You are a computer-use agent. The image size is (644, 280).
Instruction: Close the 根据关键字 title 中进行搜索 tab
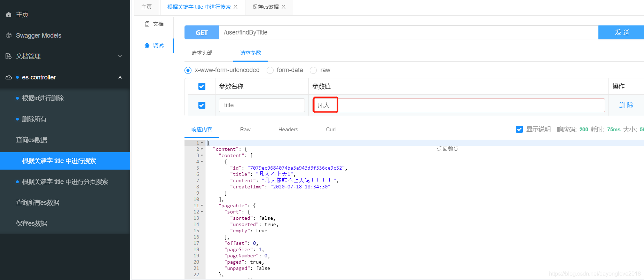click(x=236, y=7)
